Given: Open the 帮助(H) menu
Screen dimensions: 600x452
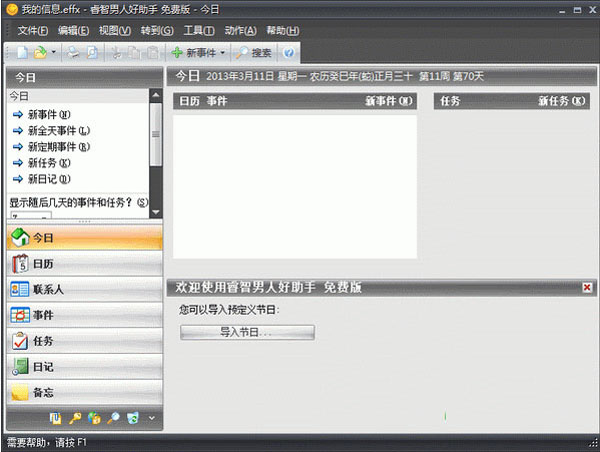Looking at the screenshot, I should (x=283, y=31).
